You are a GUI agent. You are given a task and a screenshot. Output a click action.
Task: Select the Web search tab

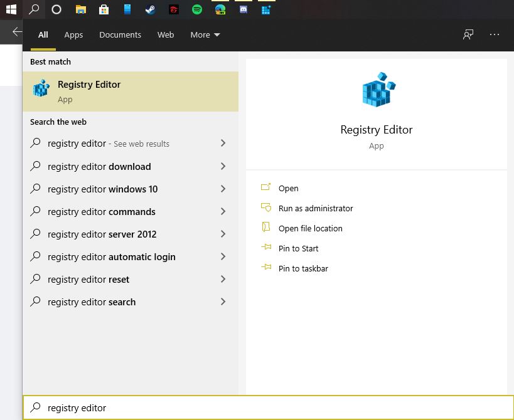(166, 34)
